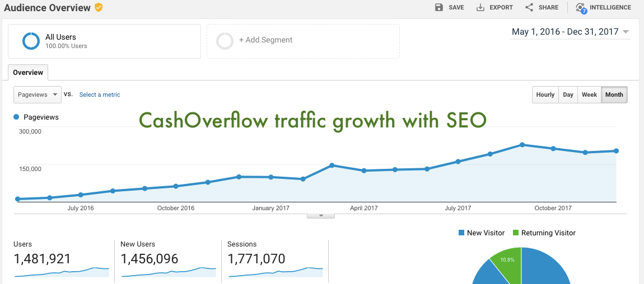Click the peak data point on the Pageviews line
The width and height of the screenshot is (644, 284).
pos(522,145)
